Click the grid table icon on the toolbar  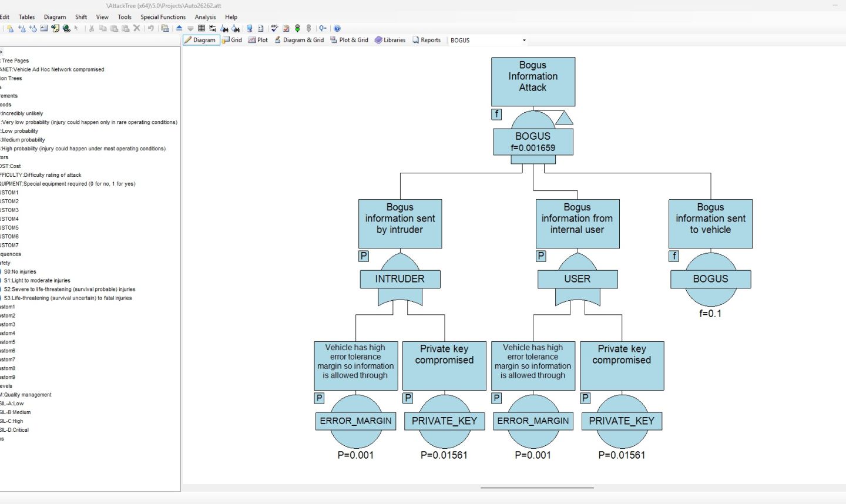(x=200, y=28)
